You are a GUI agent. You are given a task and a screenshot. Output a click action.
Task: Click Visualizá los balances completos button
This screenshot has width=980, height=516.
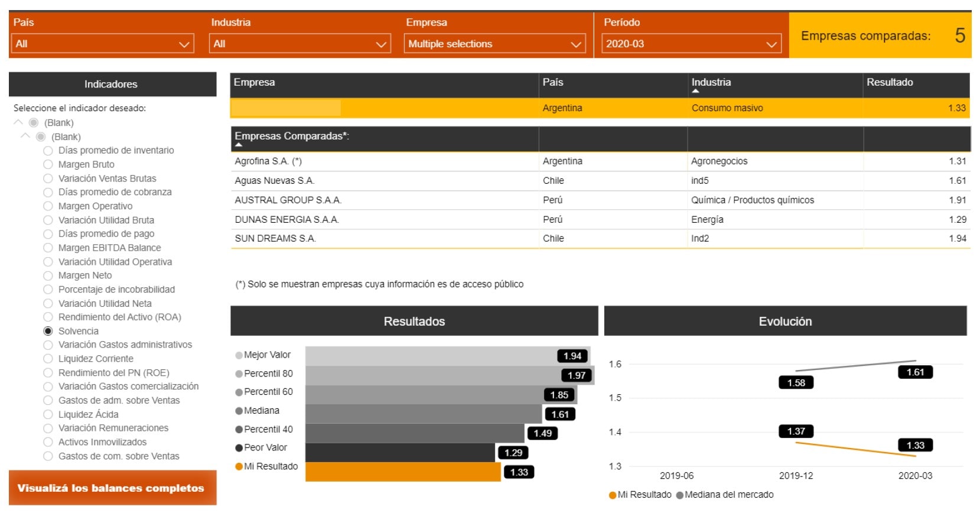112,488
